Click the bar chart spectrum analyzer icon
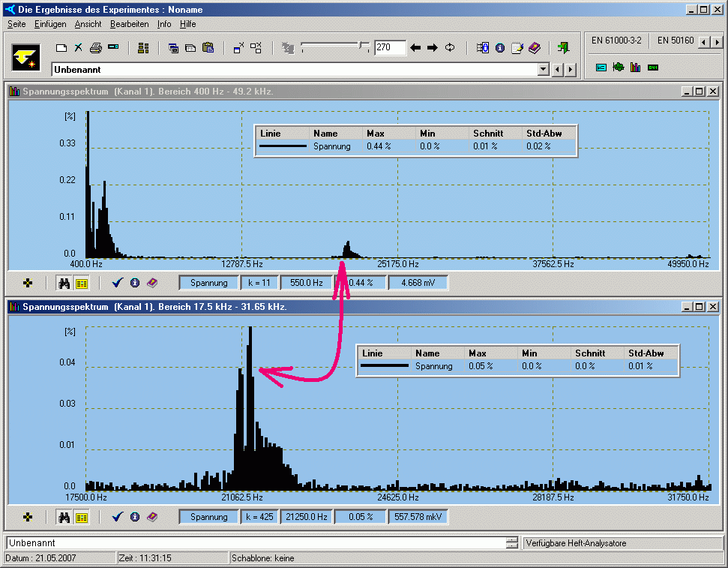Image resolution: width=728 pixels, height=568 pixels. pos(635,67)
